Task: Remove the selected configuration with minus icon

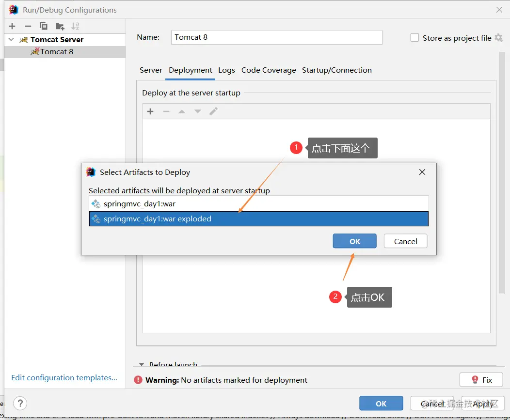Action: 28,26
